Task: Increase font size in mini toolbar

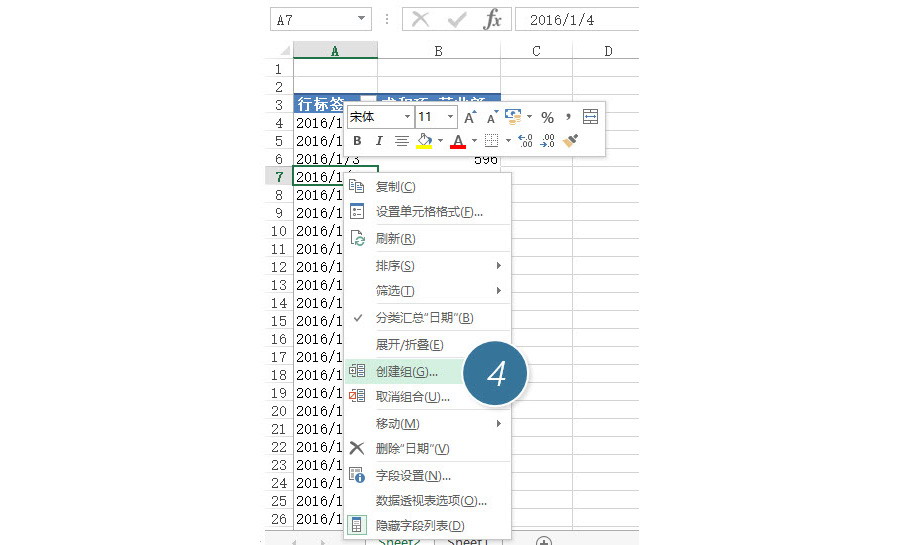Action: (470, 118)
